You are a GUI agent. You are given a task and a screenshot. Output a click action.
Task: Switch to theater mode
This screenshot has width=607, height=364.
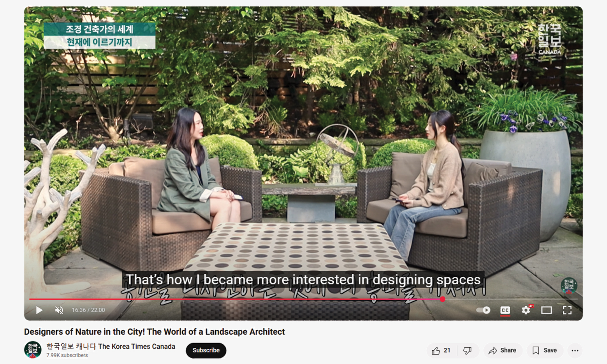click(546, 310)
